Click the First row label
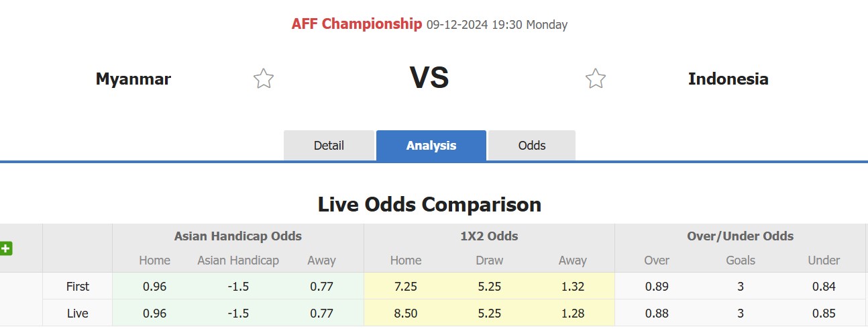 point(78,287)
